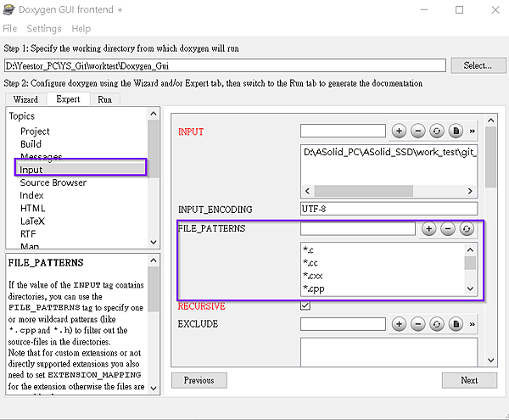
Task: Add an EXCLUDE entry with plus
Action: [x=399, y=324]
